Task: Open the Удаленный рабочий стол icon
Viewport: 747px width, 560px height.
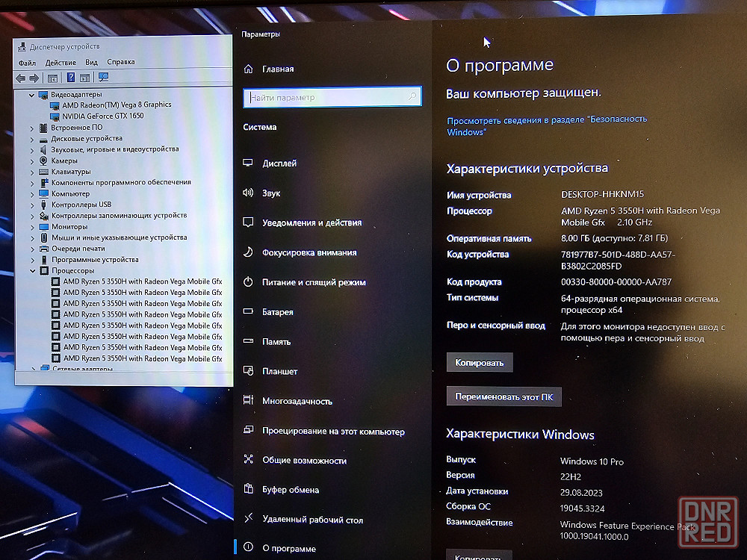Action: tap(248, 518)
